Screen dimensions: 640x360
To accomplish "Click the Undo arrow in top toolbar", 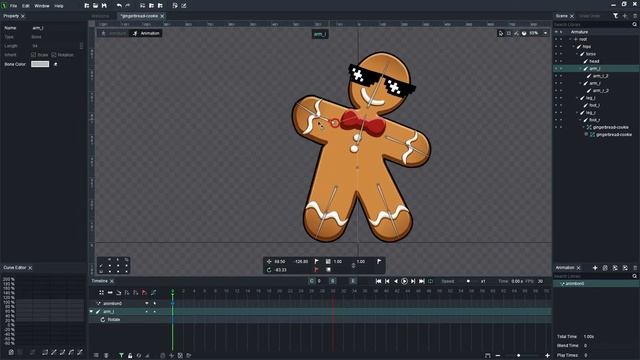I will click(x=119, y=6).
